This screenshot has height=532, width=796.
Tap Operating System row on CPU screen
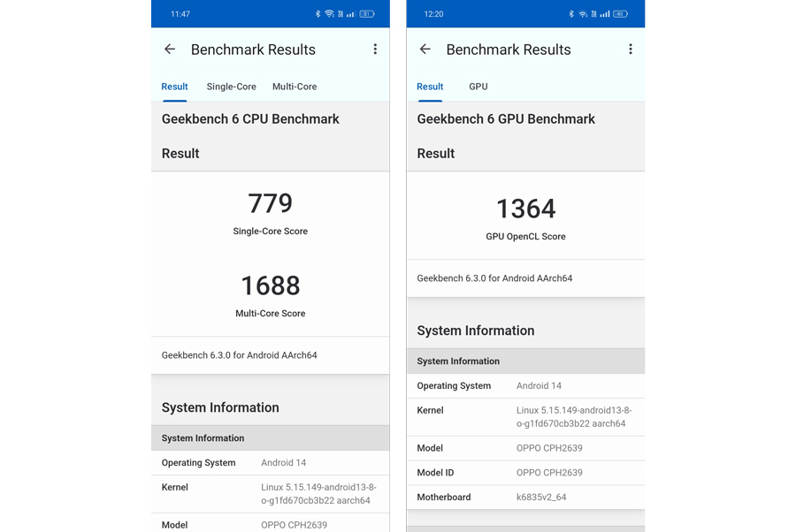270,462
